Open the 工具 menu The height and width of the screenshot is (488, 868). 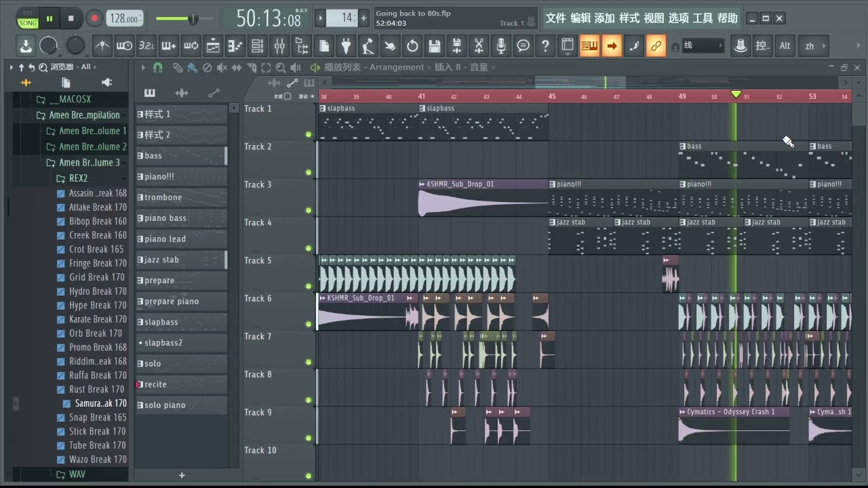pyautogui.click(x=703, y=18)
